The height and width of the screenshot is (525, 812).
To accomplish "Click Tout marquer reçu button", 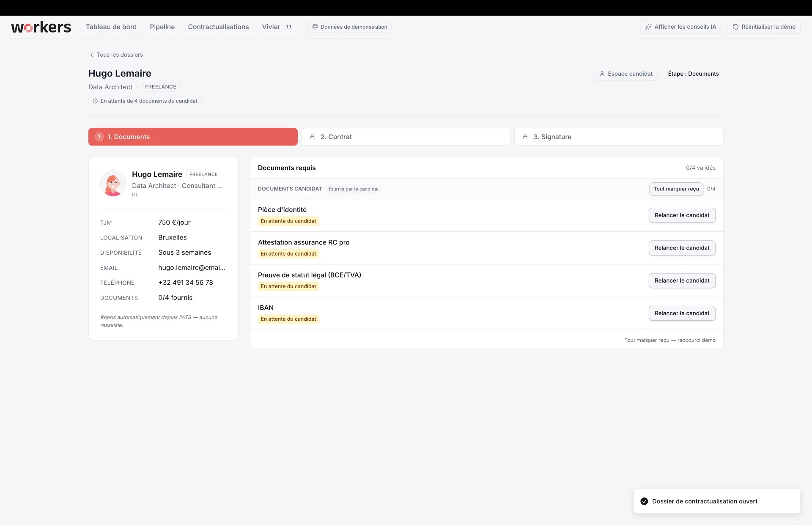I will point(676,189).
